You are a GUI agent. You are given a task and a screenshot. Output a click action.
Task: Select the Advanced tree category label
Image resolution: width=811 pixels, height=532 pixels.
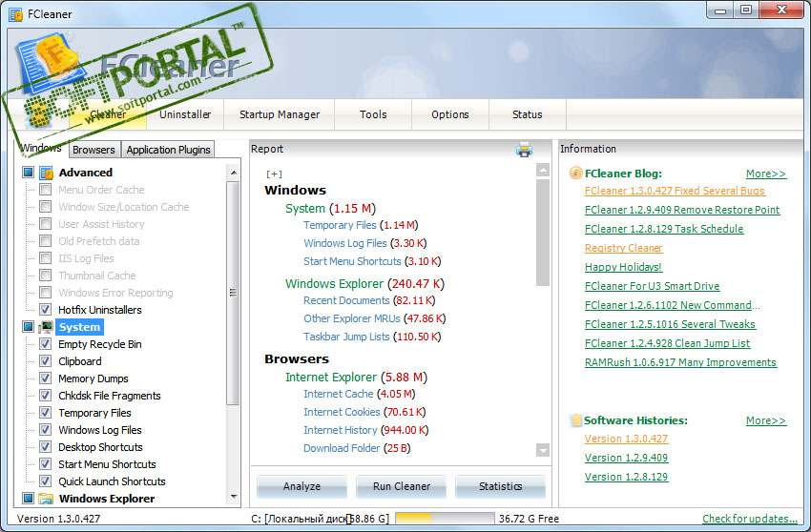[85, 173]
